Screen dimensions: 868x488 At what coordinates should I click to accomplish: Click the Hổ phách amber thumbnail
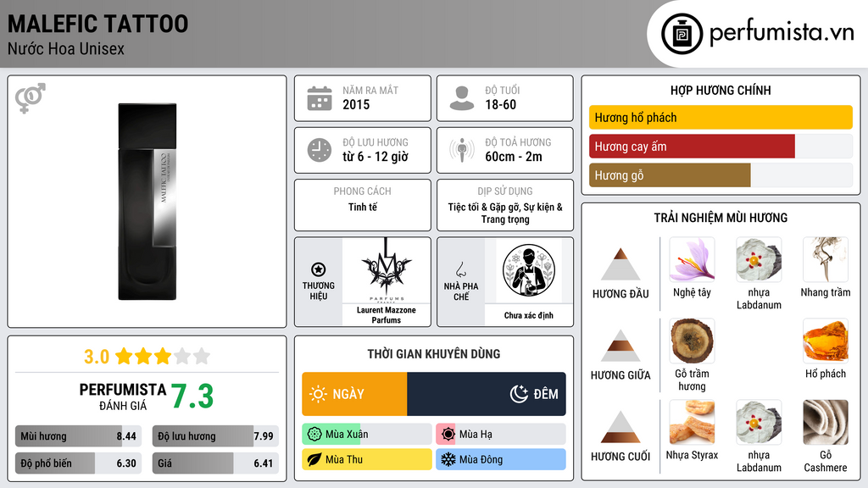coord(826,341)
